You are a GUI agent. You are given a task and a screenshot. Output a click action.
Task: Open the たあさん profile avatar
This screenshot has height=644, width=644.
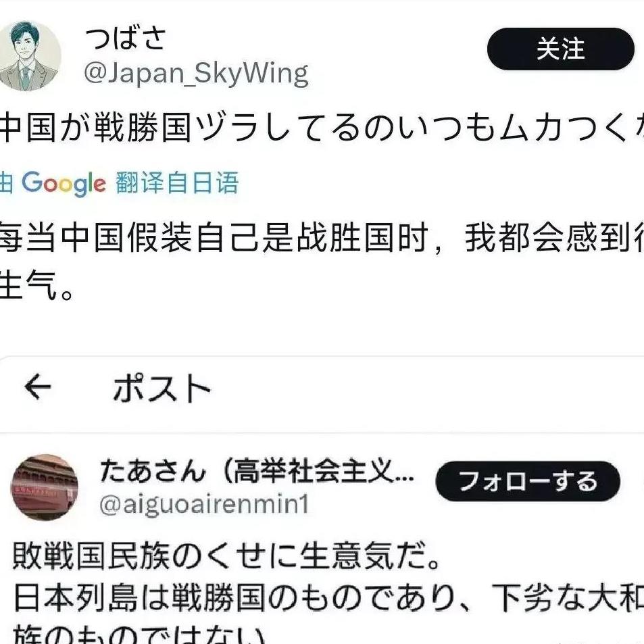pyautogui.click(x=44, y=487)
